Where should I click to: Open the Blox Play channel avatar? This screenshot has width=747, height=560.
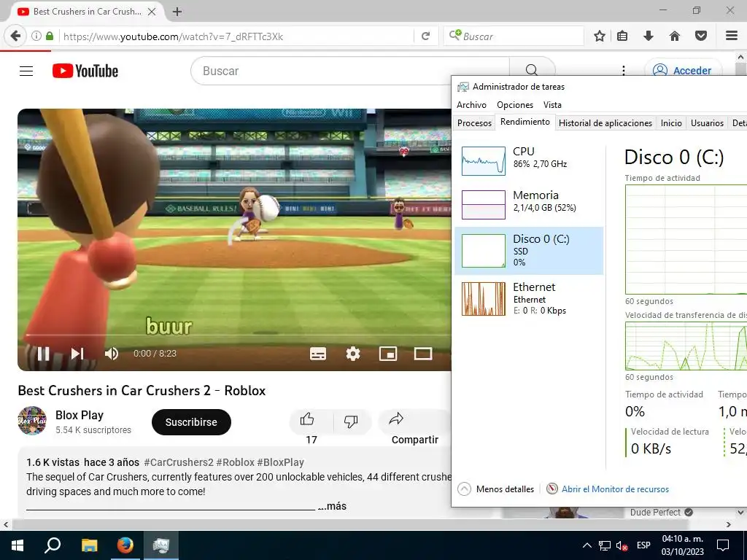coord(32,421)
